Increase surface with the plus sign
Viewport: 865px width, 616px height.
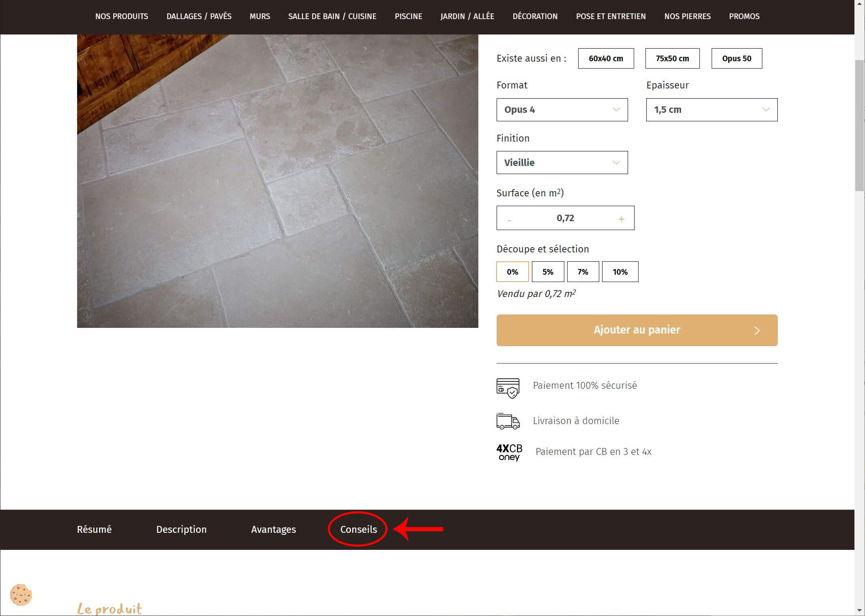(621, 219)
